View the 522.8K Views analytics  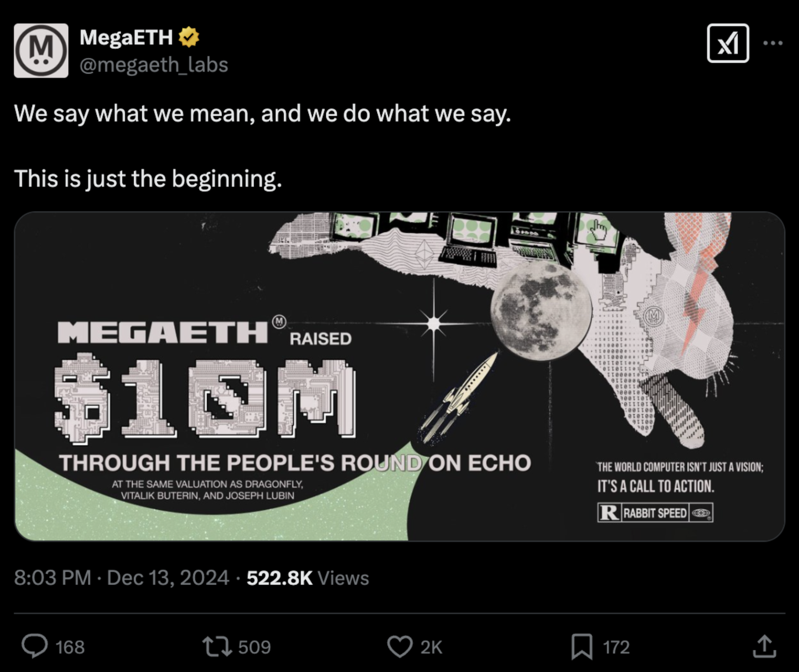click(x=308, y=578)
